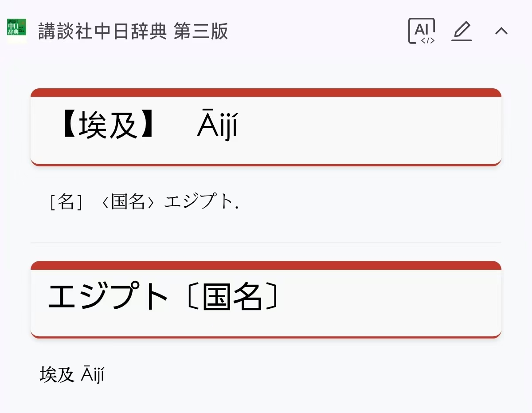The image size is (532, 413).
Task: Click the red top bar of エジプト card
Action: [x=266, y=265]
